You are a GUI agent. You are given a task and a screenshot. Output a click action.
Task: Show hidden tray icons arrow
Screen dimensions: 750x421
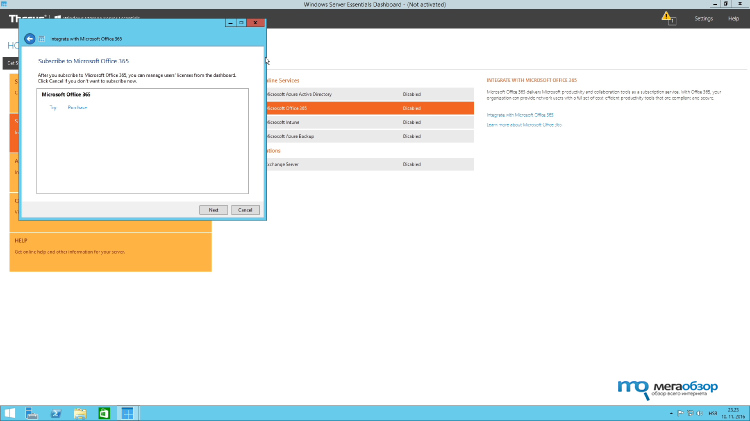tap(671, 413)
